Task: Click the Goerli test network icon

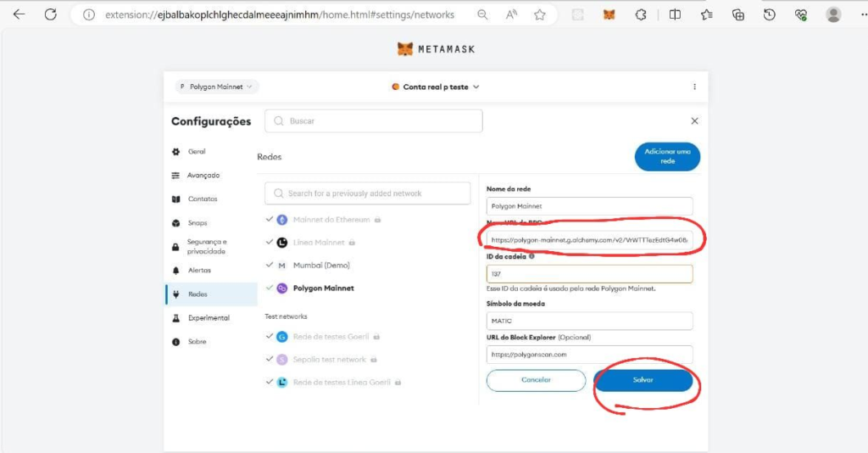Action: pos(281,337)
